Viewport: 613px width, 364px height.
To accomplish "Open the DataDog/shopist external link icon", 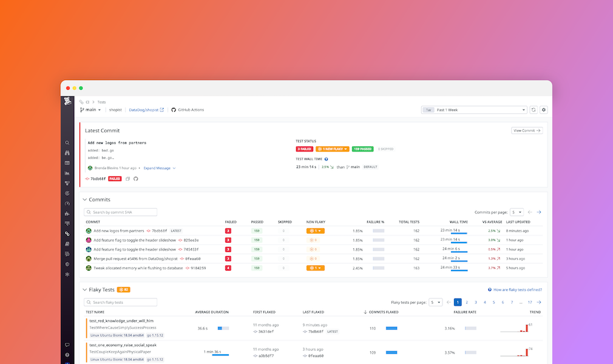I will (x=162, y=110).
